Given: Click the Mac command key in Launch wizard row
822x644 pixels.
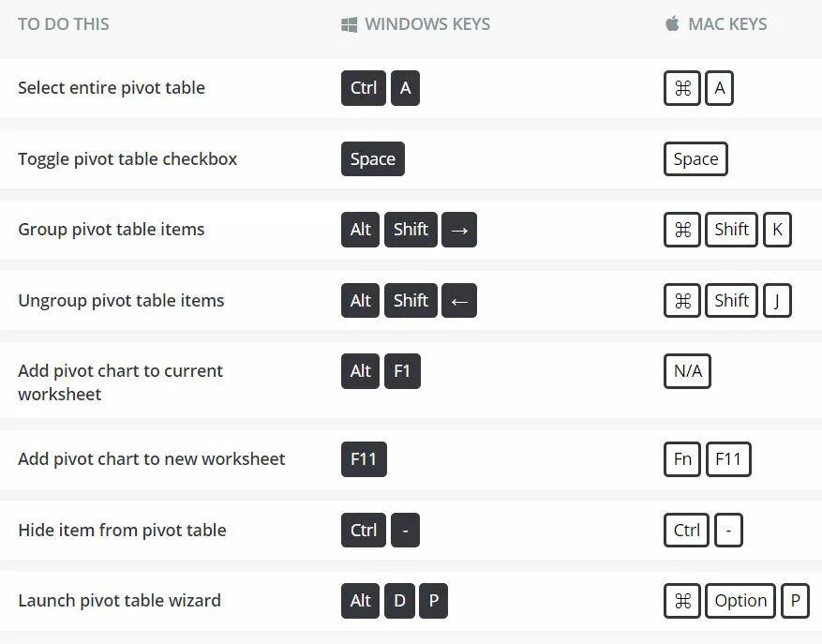Looking at the screenshot, I should [682, 601].
